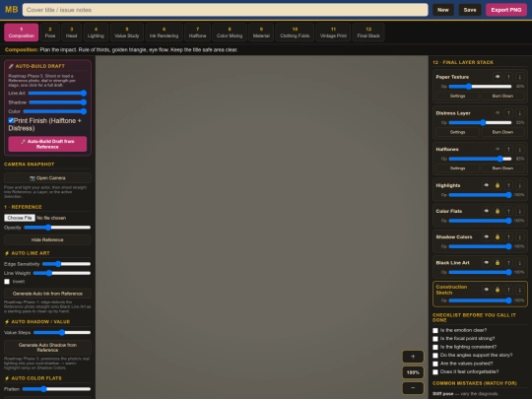Adjust the Paper Texture opacity slider

tap(480, 87)
